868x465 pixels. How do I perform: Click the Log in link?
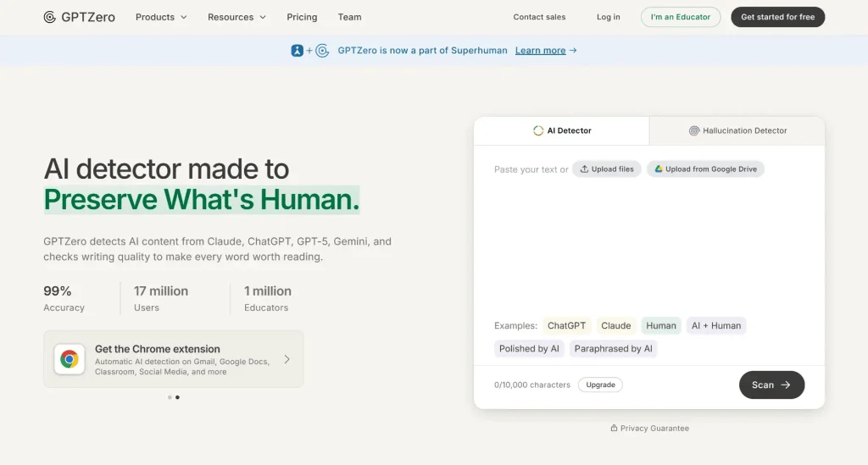(609, 17)
